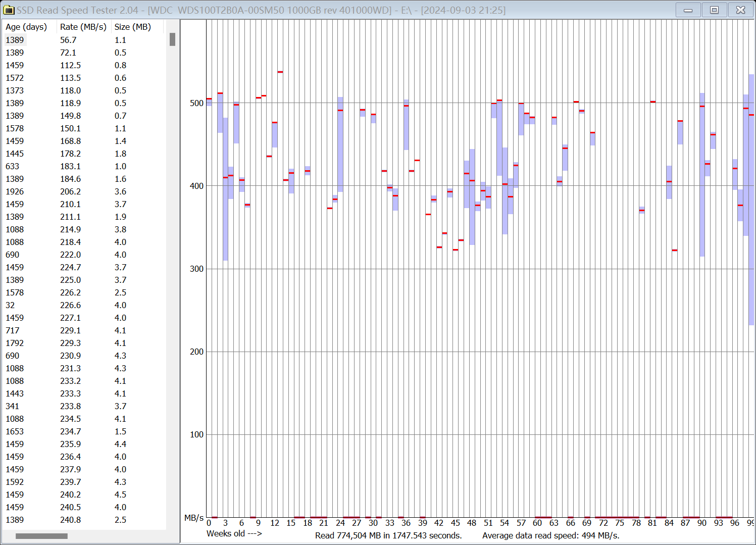
Task: Click the MB/s axis unit label
Action: (194, 518)
